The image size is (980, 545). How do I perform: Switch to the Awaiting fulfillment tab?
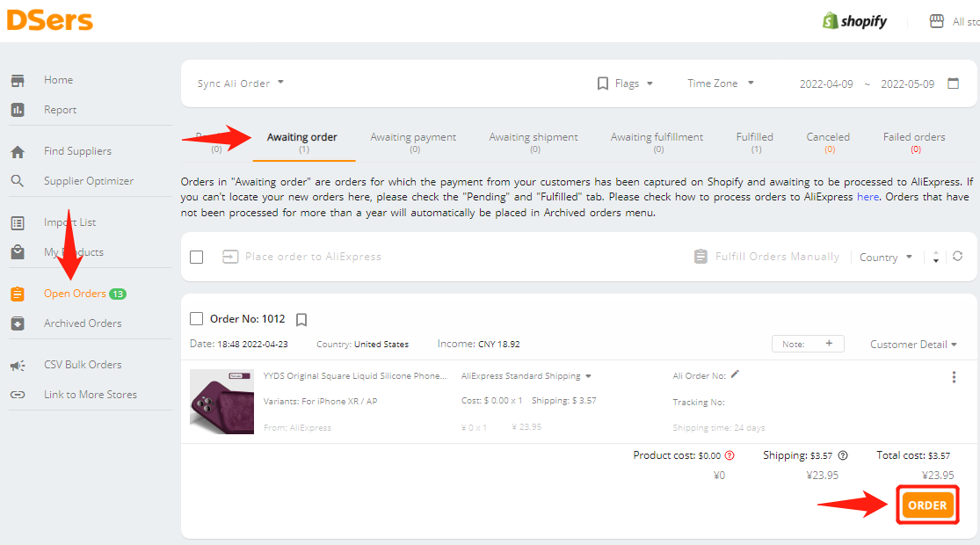click(x=657, y=142)
